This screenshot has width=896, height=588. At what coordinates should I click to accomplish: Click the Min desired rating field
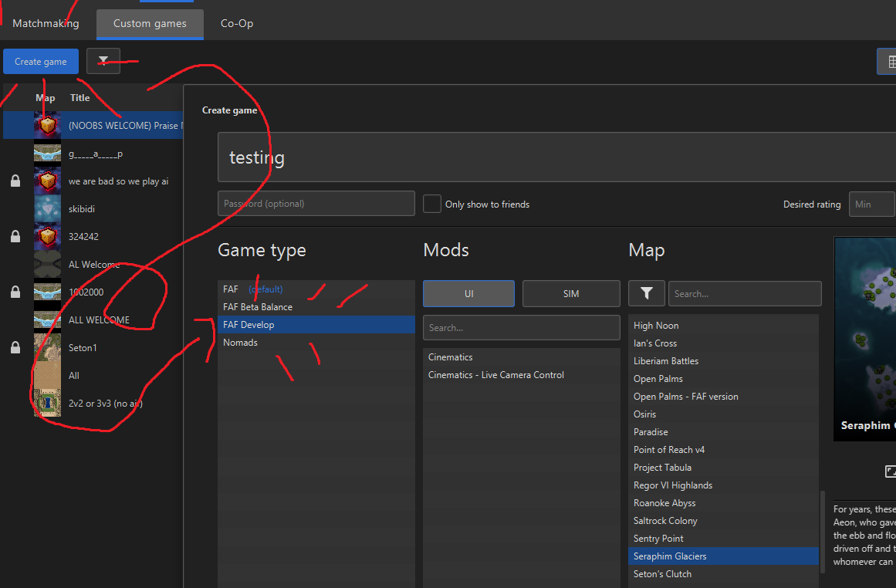tap(872, 204)
